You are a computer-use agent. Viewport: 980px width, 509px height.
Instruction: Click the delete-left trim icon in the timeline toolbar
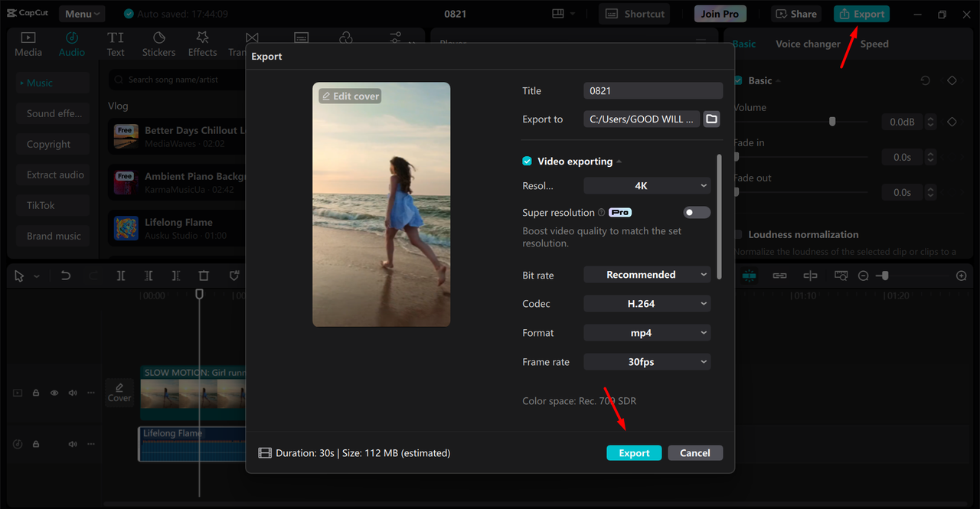149,276
